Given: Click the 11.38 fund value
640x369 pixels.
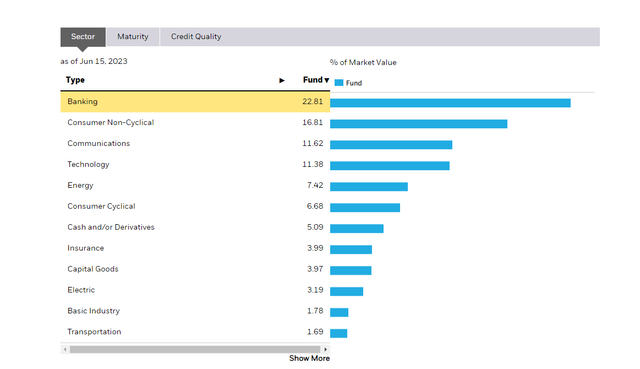Looking at the screenshot, I should (313, 164).
